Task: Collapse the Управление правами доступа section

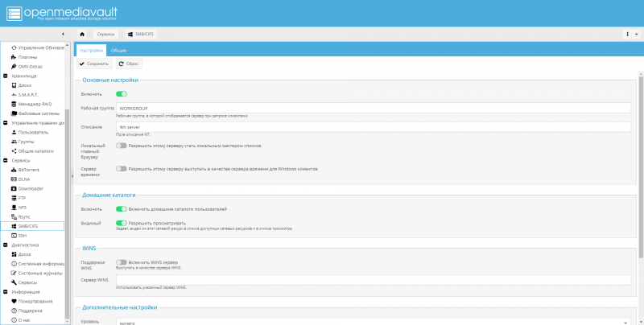Action: pos(6,123)
